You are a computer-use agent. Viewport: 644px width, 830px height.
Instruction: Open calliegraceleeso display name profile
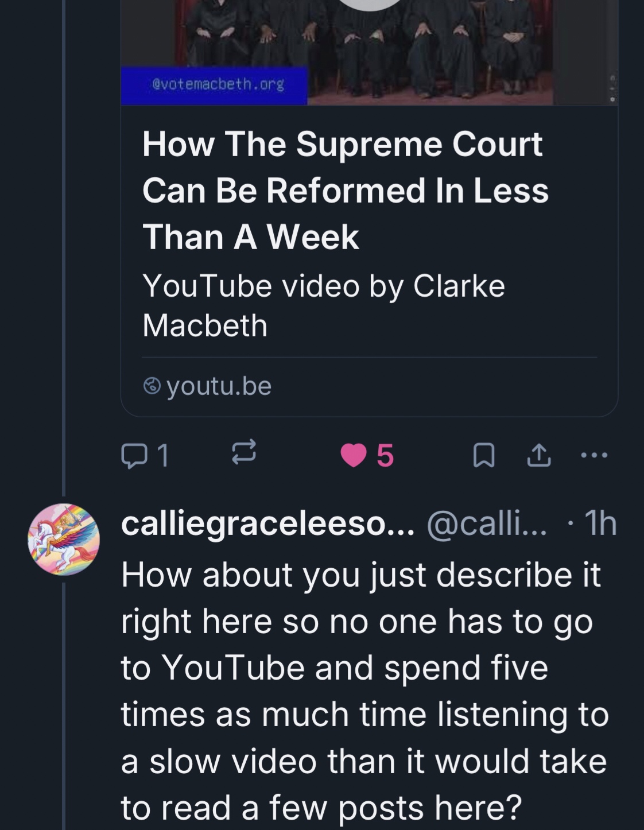point(267,523)
